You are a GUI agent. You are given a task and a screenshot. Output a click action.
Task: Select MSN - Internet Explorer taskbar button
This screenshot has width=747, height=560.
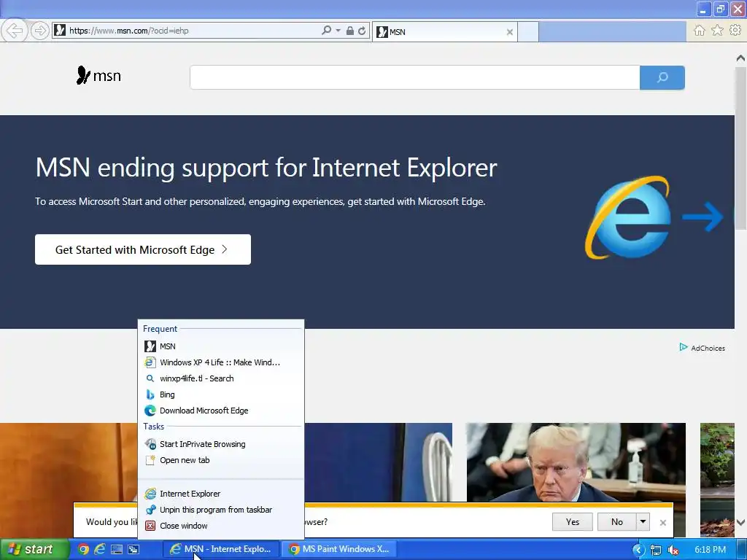(x=221, y=549)
